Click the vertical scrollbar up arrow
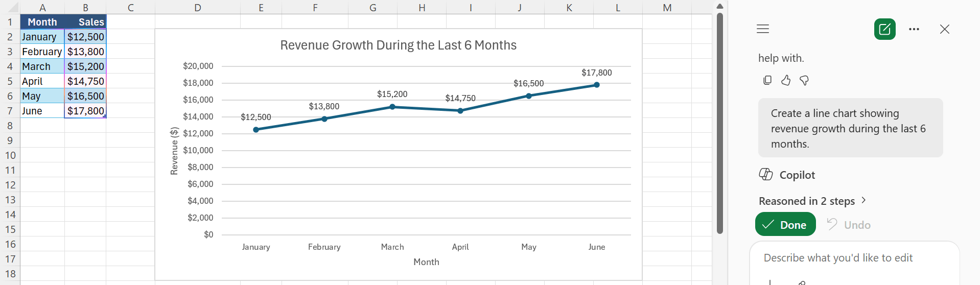Image resolution: width=980 pixels, height=285 pixels. coord(720,6)
